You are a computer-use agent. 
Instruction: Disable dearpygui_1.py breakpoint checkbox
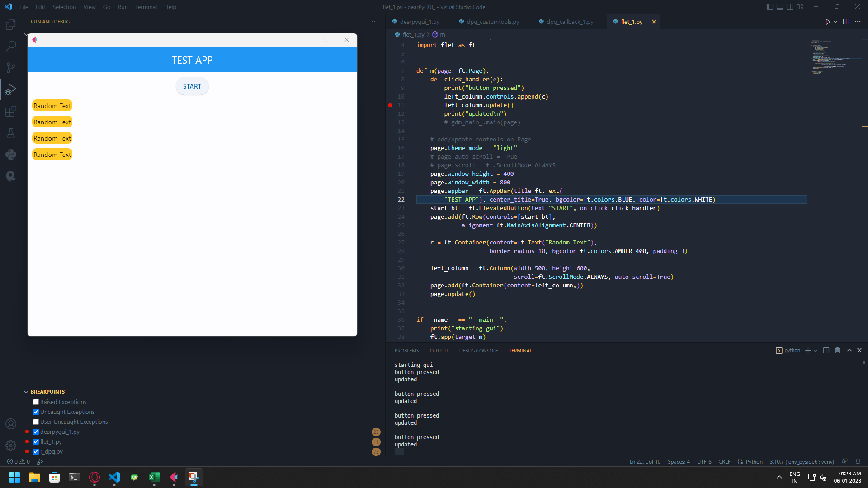click(36, 432)
